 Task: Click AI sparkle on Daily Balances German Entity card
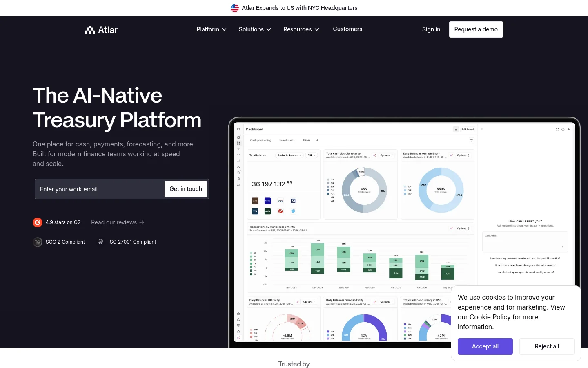(451, 155)
